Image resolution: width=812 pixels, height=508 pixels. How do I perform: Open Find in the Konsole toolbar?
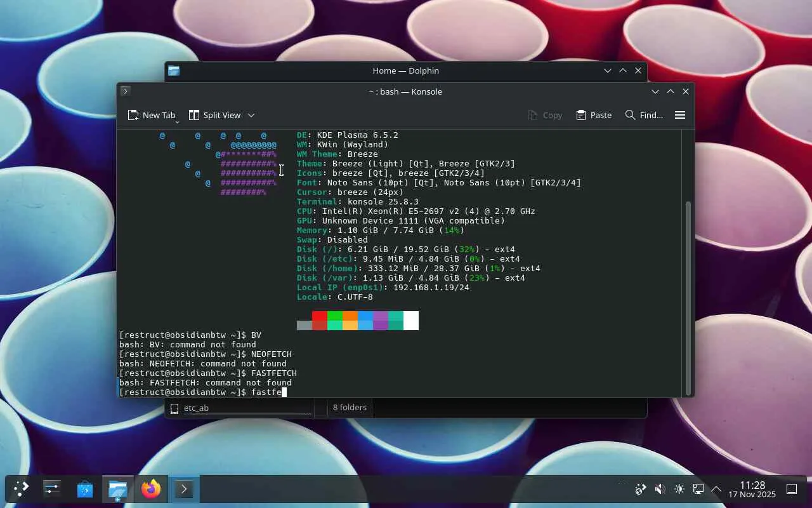644,115
